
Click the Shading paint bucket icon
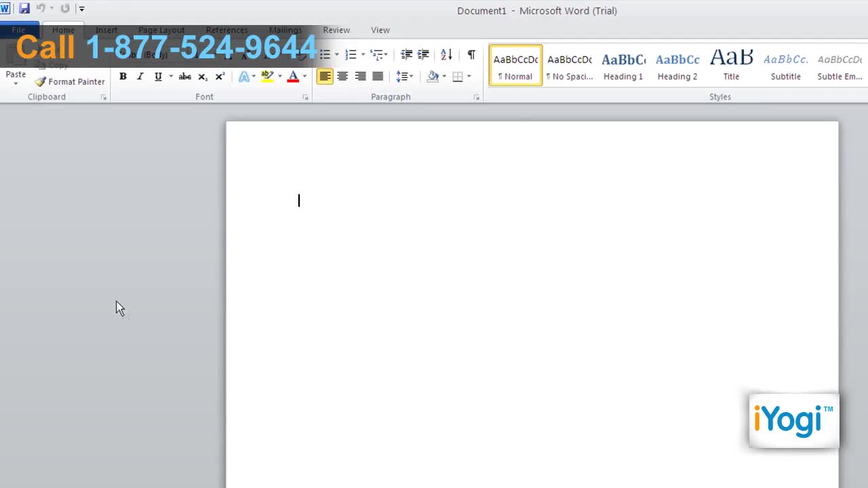tap(433, 77)
